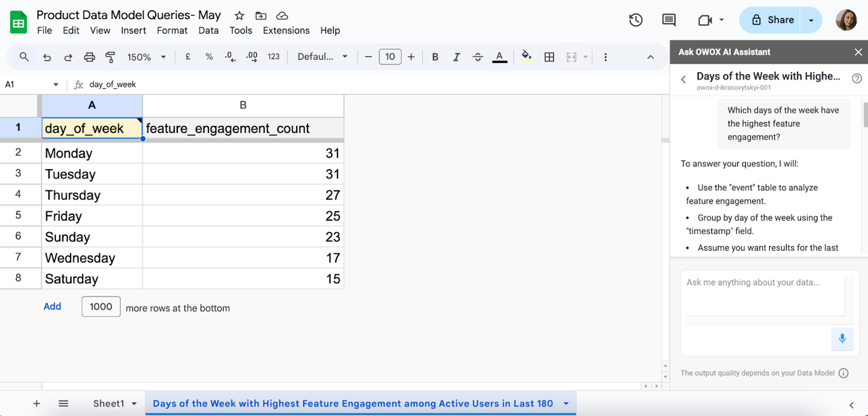Open version history clock icon
Viewport: 868px width, 416px height.
tap(635, 20)
